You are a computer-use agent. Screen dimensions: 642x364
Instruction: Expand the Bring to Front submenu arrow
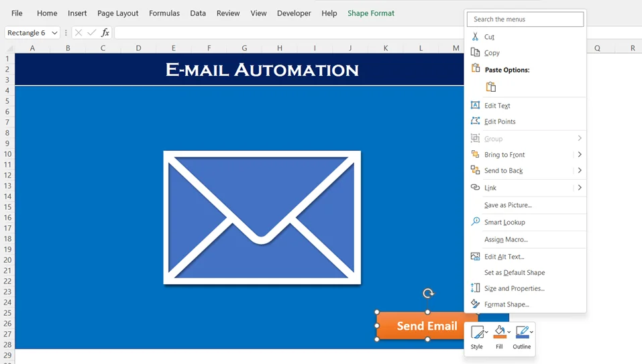[x=580, y=154]
